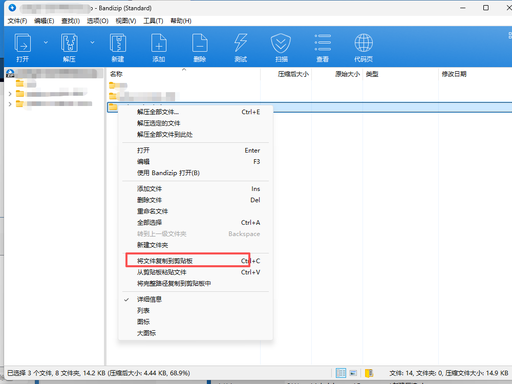This screenshot has width=512, height=384.
Task: Open the 编辑(E) menu
Action: click(x=44, y=21)
